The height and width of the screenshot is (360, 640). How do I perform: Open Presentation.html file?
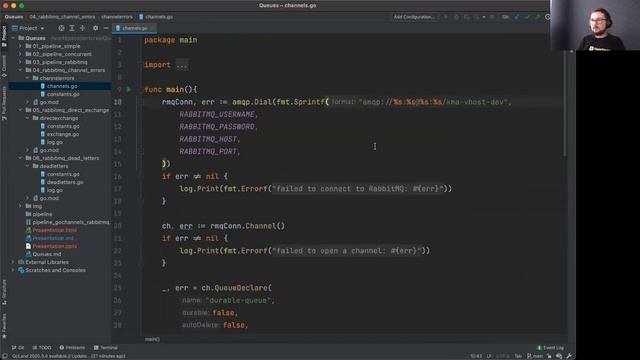click(55, 230)
